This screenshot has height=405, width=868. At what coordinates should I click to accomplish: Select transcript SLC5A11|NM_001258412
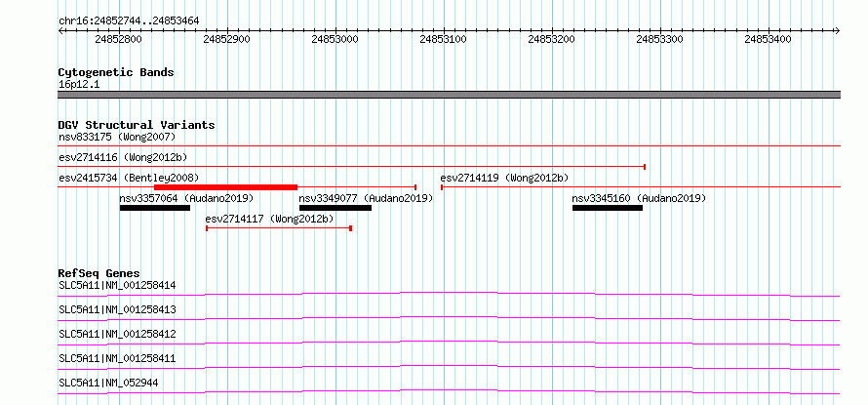pyautogui.click(x=117, y=334)
